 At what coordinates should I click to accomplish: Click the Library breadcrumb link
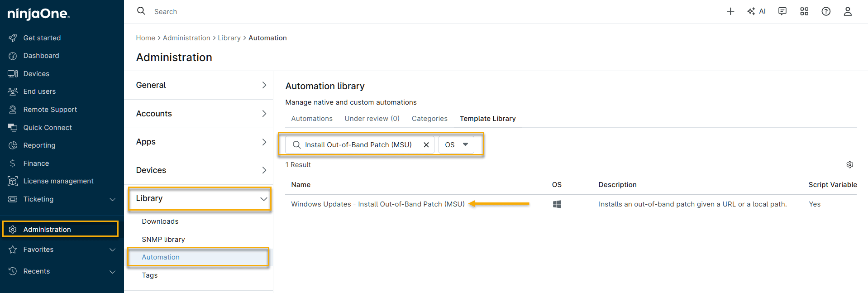coord(229,38)
